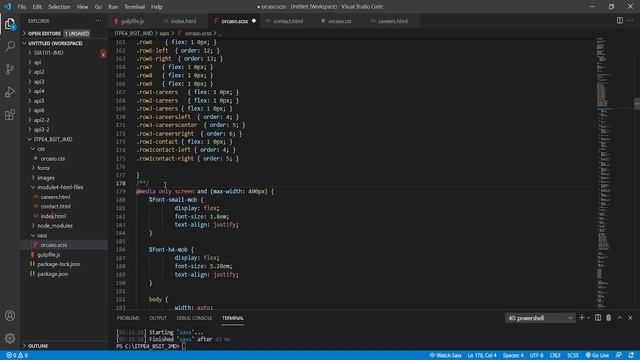Screen dimensions: 640x360
Task: Select encoding UTF-8 in status bar
Action: [536, 356]
